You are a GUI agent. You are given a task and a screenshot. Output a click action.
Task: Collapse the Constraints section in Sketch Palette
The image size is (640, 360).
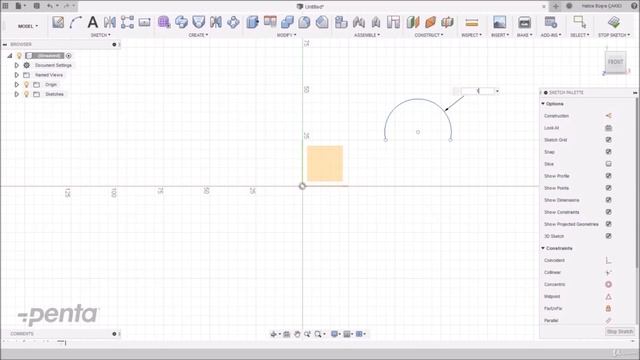click(543, 248)
